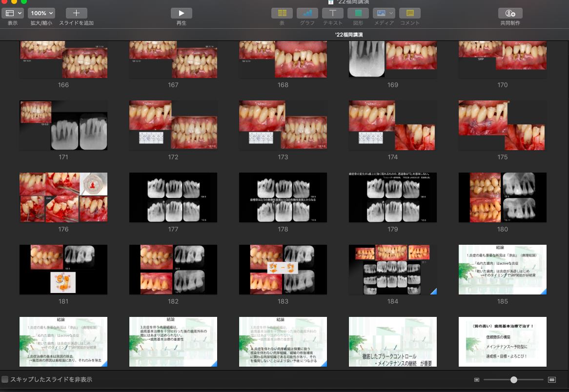Screen dimensions: 569x392
Task: Add a text box (テキスト)
Action: tap(333, 14)
